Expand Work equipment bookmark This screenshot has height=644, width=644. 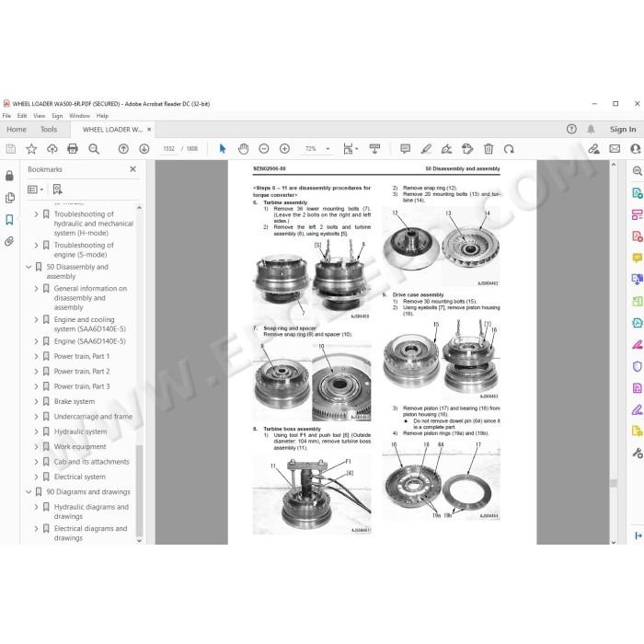36,446
